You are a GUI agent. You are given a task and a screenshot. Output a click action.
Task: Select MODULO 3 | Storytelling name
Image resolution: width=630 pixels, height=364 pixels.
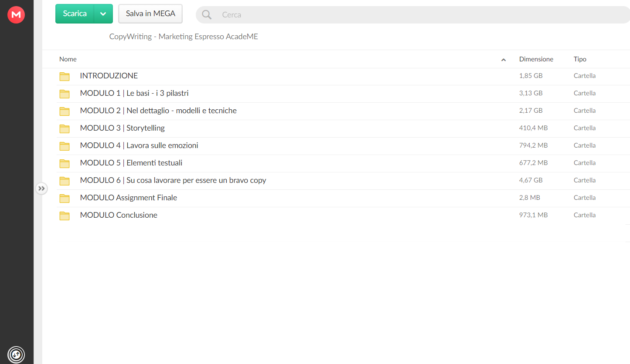[123, 128]
